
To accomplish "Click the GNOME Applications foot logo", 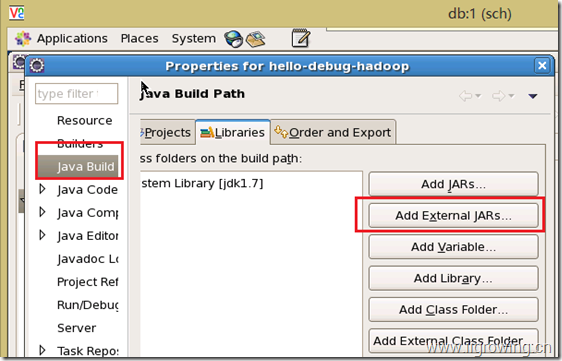I will click(x=23, y=38).
